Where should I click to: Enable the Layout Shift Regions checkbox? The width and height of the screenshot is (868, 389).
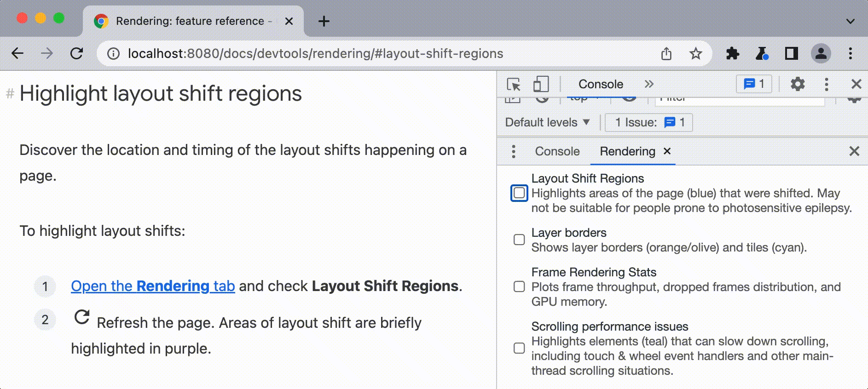tap(519, 193)
